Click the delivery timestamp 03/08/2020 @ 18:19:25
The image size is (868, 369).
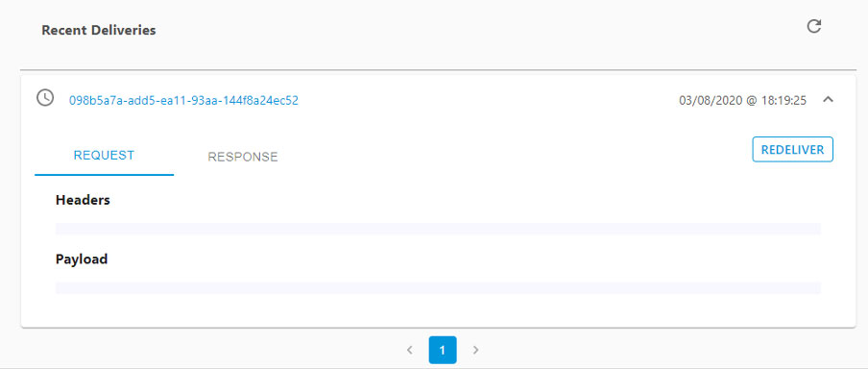(742, 101)
